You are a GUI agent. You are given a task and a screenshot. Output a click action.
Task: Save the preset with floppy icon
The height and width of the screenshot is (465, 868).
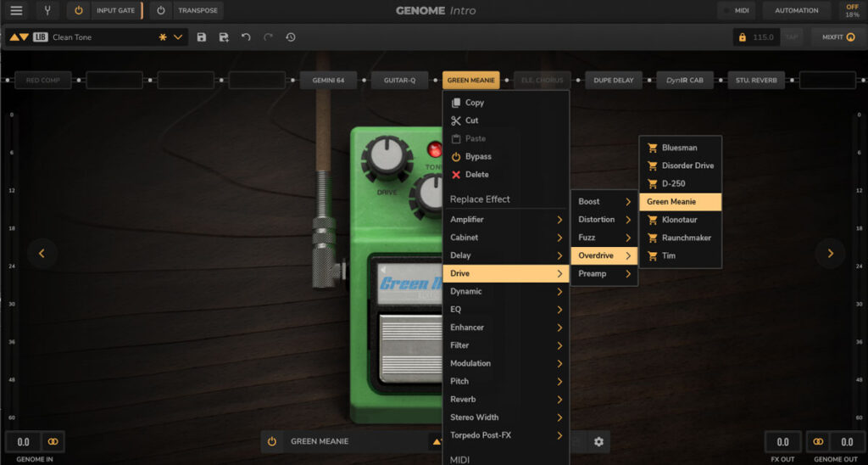point(202,37)
